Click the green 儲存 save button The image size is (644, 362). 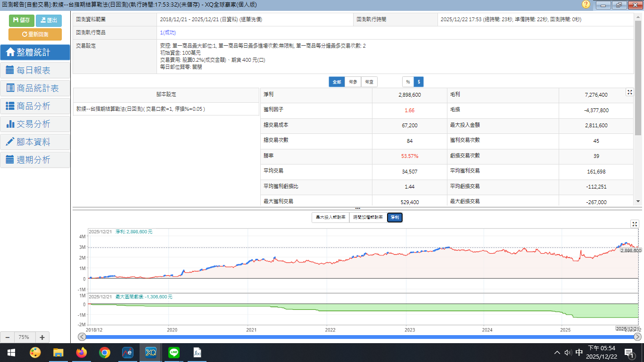22,20
